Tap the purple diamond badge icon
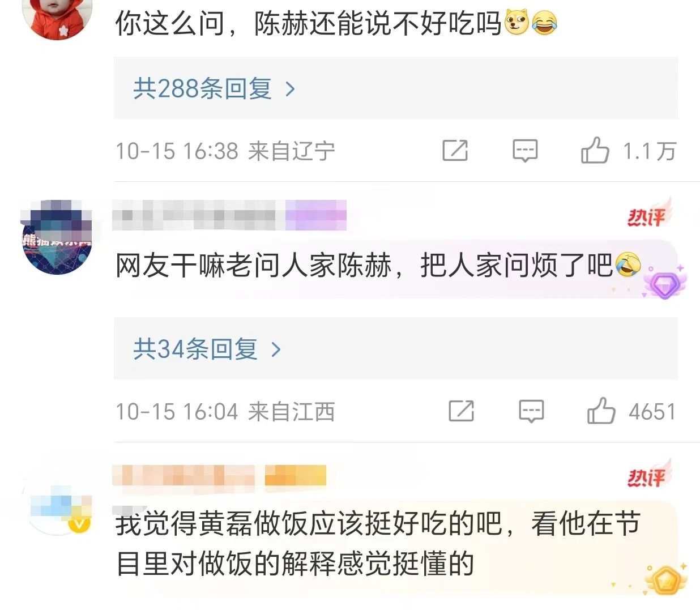Screen dimensions: 700x610 point(665,283)
